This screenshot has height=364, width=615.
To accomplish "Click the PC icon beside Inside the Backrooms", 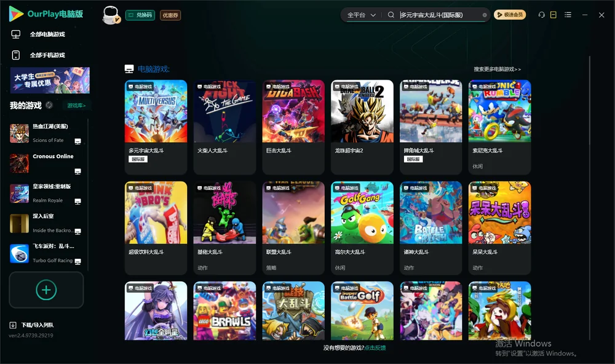I will [x=77, y=231].
